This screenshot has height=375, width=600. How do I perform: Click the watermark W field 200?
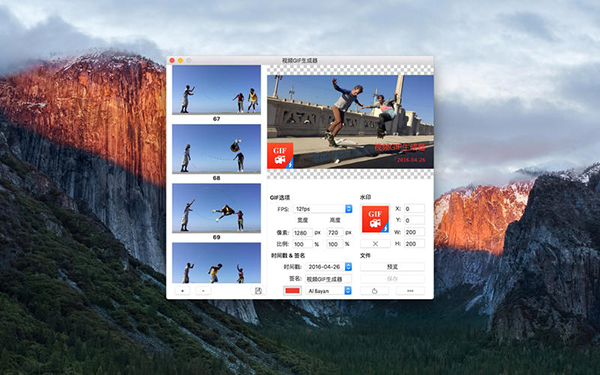click(414, 232)
